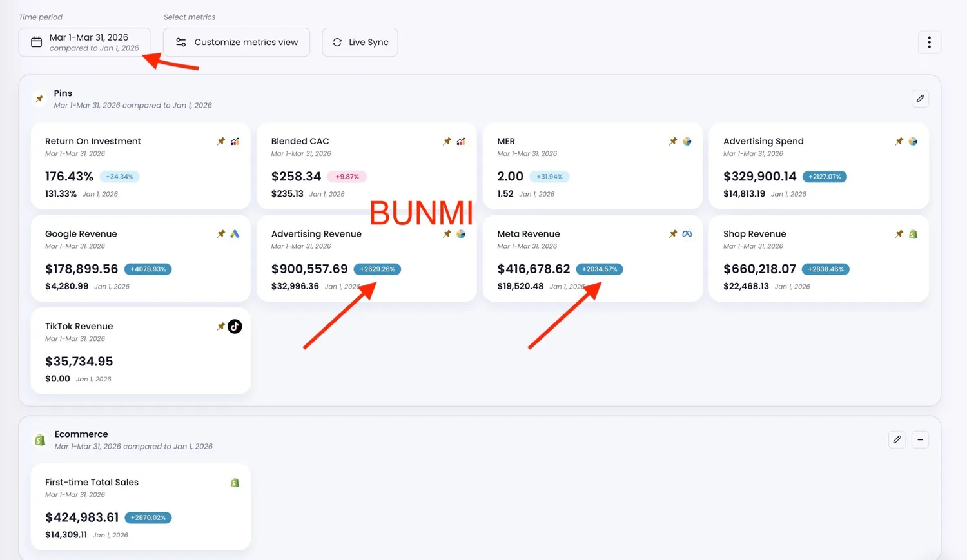
Task: Click Shopify icon on First-time Total Sales card
Action: pyautogui.click(x=235, y=483)
